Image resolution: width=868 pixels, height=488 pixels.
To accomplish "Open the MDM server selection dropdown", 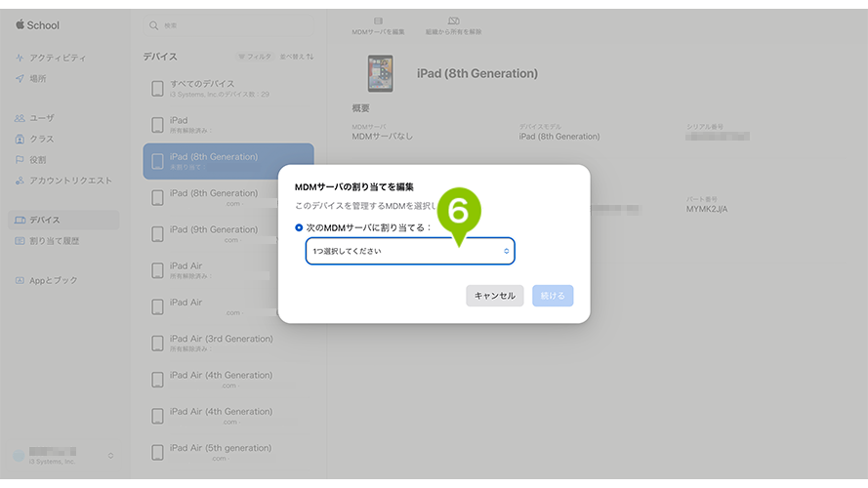I will [410, 251].
